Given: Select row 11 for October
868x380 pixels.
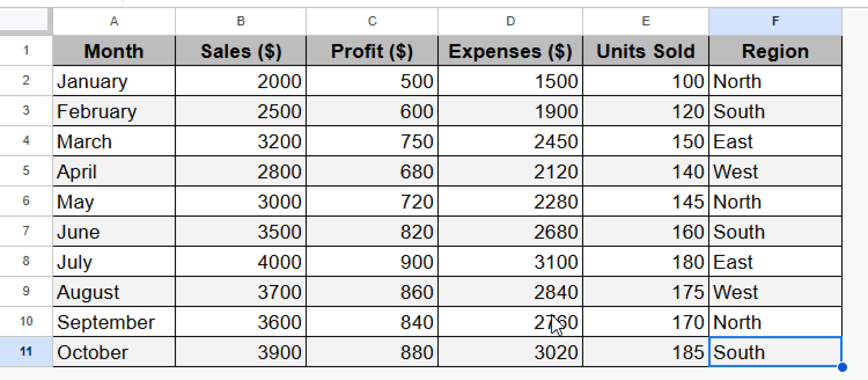Looking at the screenshot, I should pos(25,352).
